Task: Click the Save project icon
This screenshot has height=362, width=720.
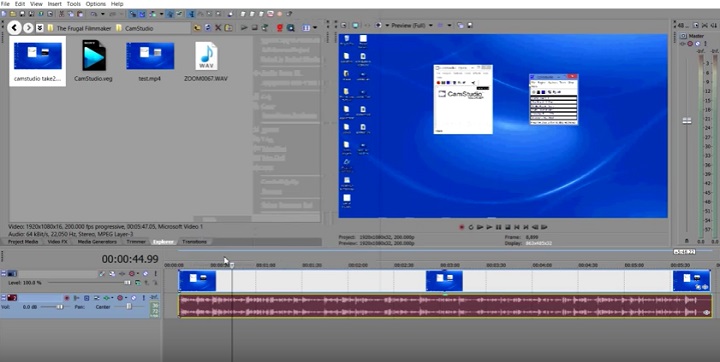Action: tap(22, 14)
